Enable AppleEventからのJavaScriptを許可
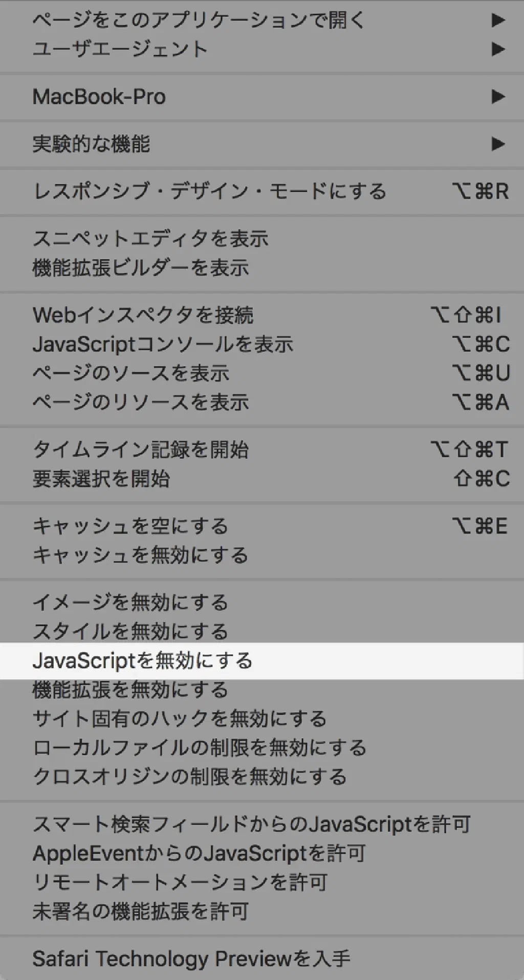 point(199,854)
